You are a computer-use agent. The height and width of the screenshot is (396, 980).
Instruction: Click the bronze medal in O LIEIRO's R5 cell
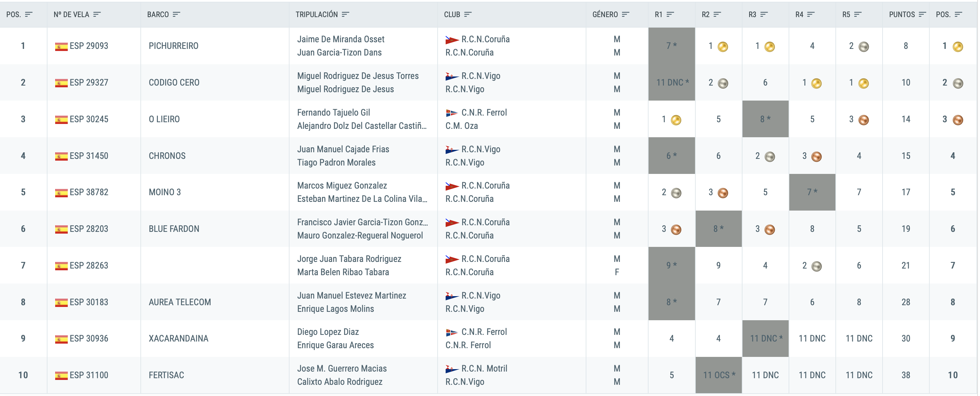point(864,120)
